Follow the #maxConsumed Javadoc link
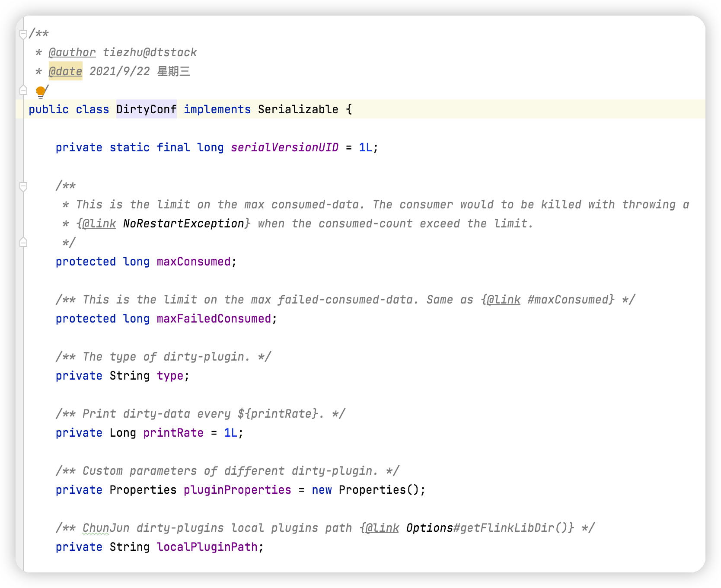The width and height of the screenshot is (721, 588). point(570,300)
